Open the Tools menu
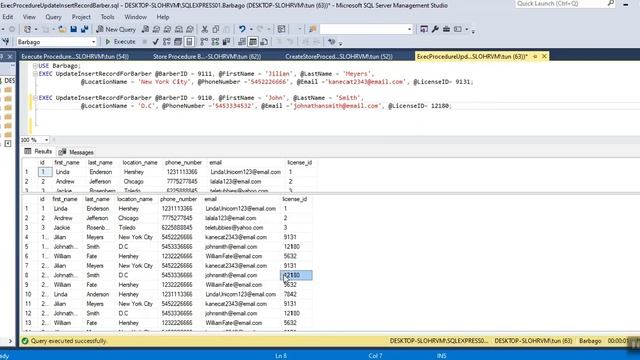The width and height of the screenshot is (640, 360). tap(107, 17)
